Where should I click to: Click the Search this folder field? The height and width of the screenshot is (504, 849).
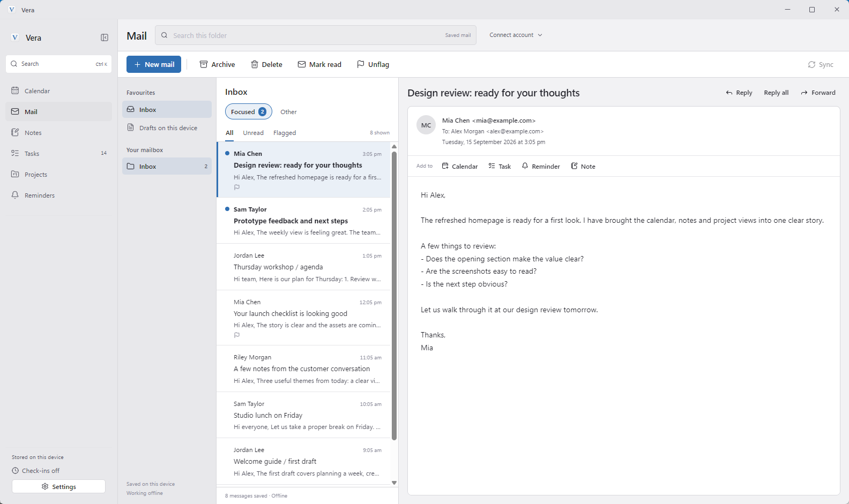(x=316, y=35)
